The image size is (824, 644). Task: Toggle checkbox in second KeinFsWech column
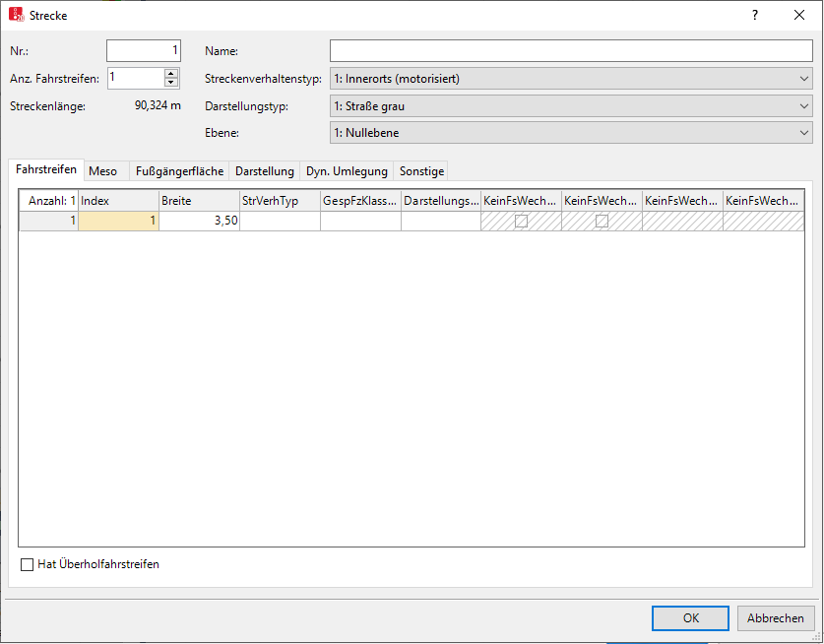point(602,222)
